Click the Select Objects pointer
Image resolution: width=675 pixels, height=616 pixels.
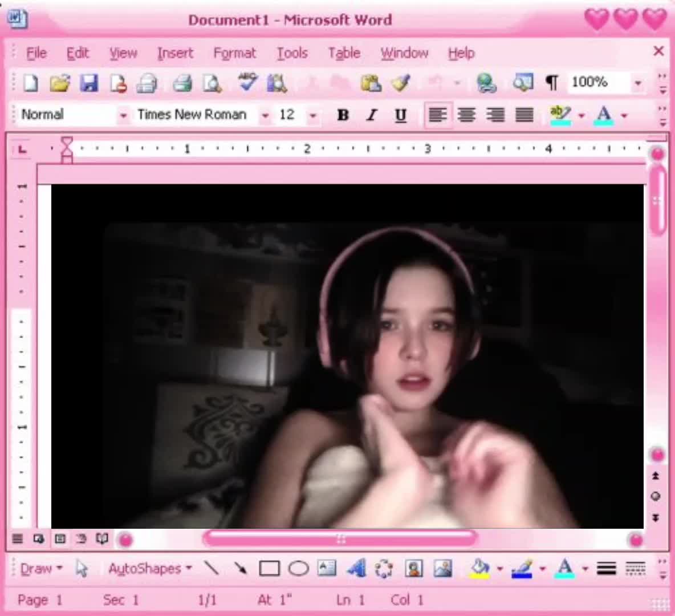coord(82,569)
